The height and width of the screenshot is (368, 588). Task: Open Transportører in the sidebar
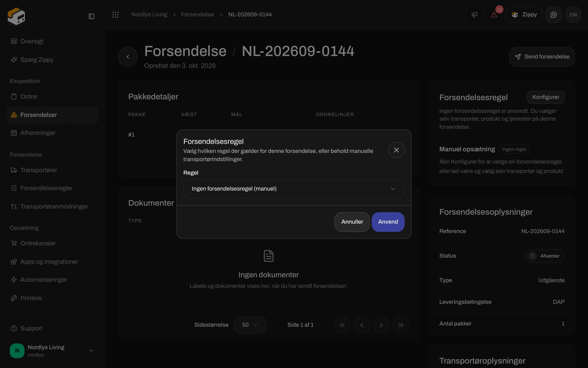click(52, 170)
